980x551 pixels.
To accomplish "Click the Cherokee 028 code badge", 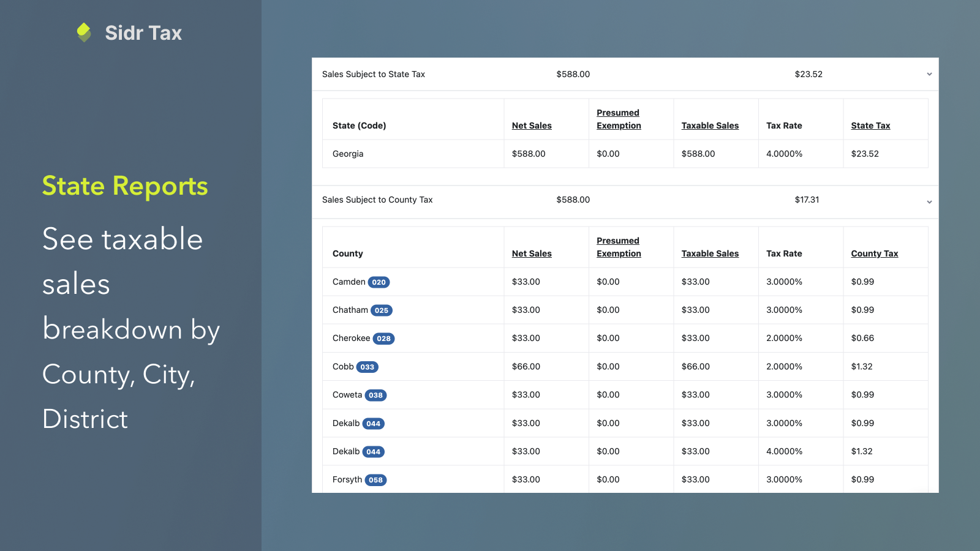I will (384, 339).
